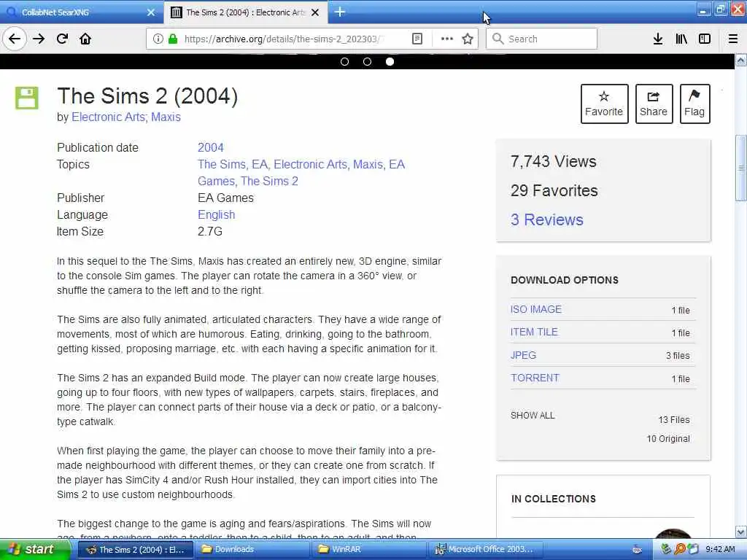Open the downloads arrow in toolbar
The height and width of the screenshot is (560, 747).
click(x=657, y=39)
